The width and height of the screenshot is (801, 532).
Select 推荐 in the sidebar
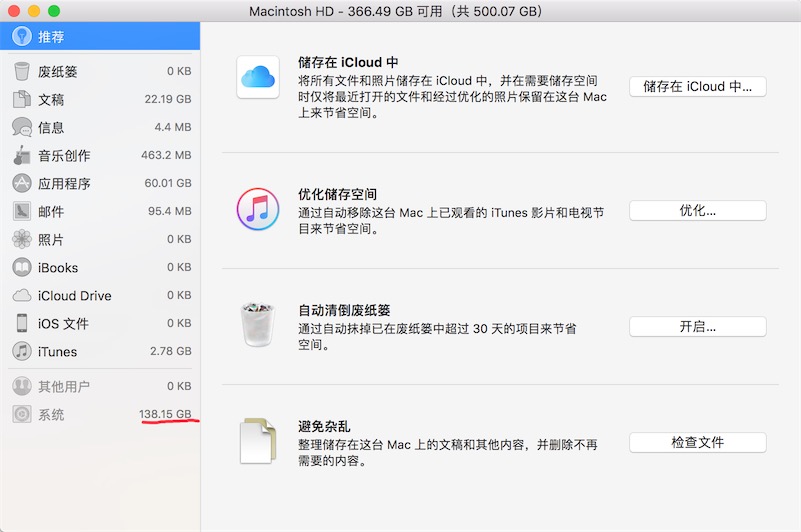pyautogui.click(x=50, y=37)
